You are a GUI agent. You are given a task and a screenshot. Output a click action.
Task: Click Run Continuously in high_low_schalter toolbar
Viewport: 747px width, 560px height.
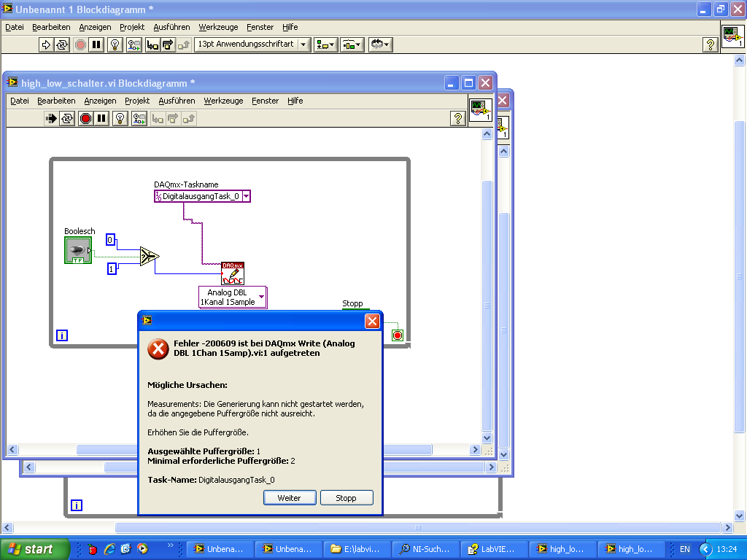(67, 119)
